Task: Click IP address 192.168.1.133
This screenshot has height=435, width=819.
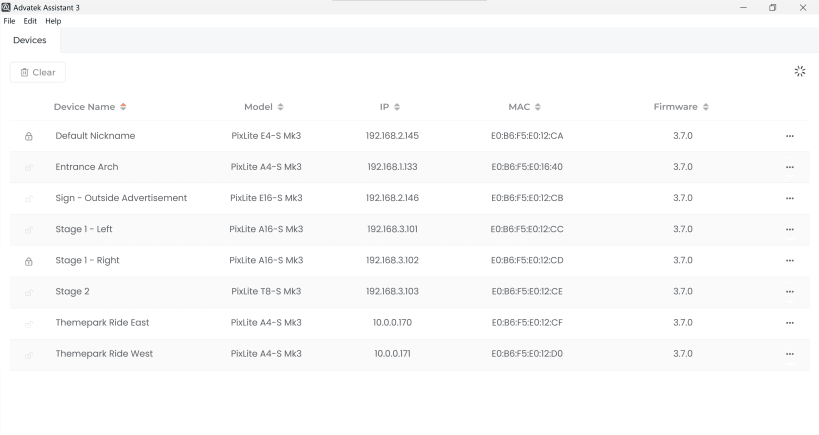Action: [392, 167]
